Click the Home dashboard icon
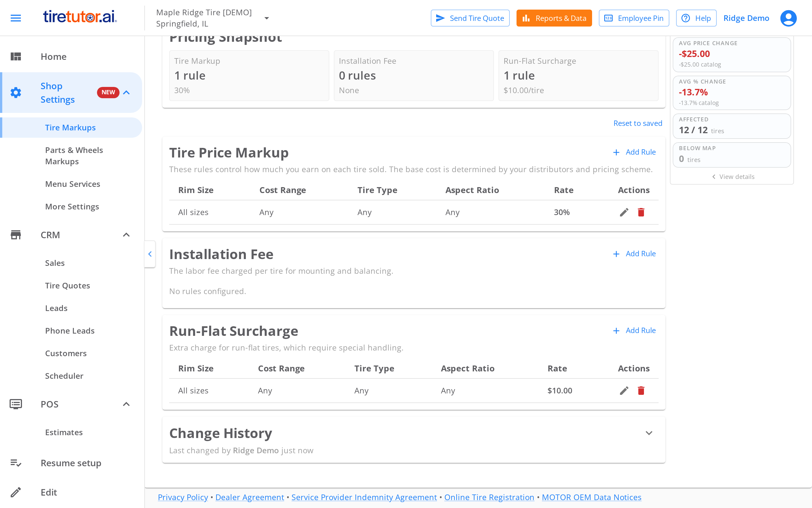Screen dimensions: 812x508 (16, 56)
